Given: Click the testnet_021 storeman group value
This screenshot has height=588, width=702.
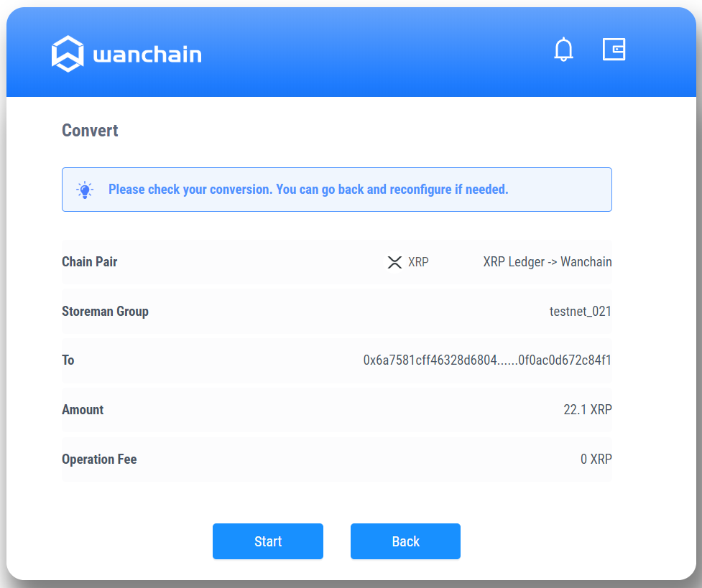Looking at the screenshot, I should coord(581,311).
